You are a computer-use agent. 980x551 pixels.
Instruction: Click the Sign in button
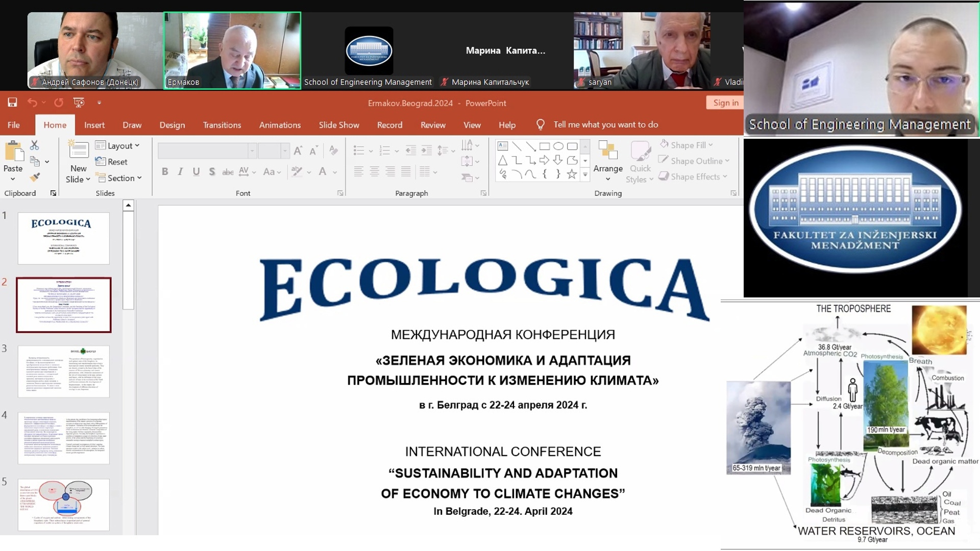coord(726,103)
